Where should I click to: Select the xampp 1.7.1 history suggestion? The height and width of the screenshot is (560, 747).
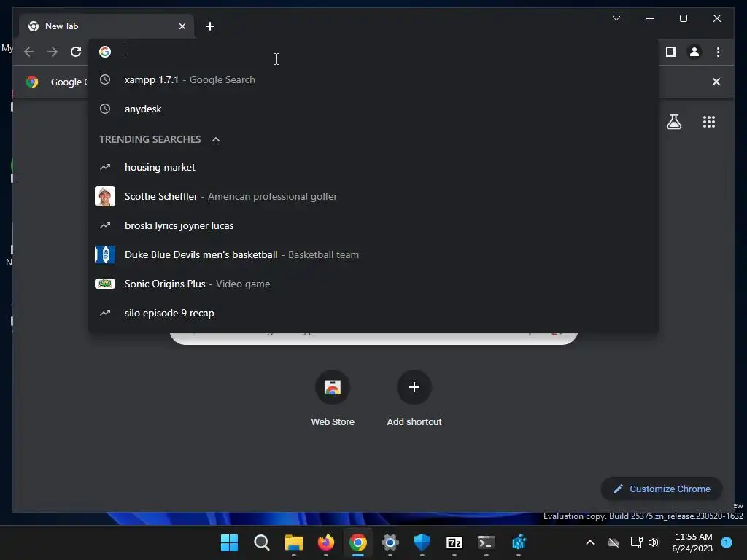pos(373,80)
